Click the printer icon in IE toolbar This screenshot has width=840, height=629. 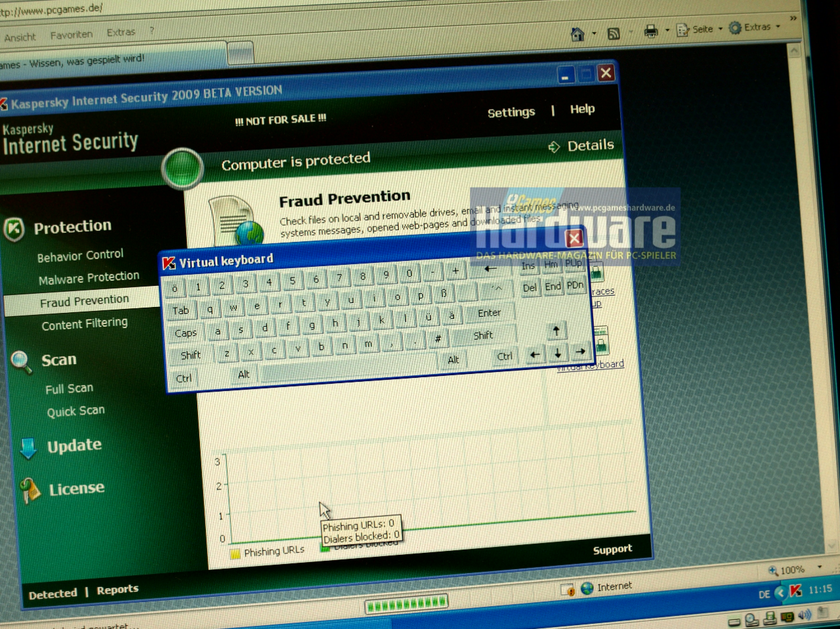tap(651, 31)
